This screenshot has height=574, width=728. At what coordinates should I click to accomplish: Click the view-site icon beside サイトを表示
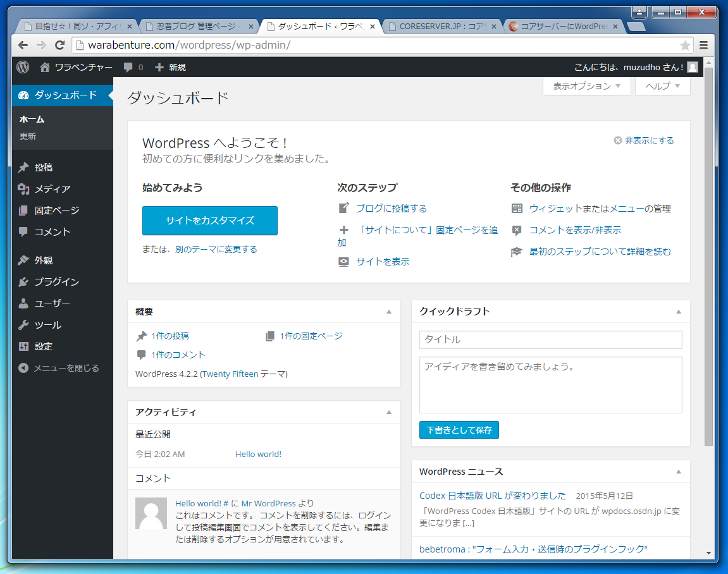pos(343,262)
